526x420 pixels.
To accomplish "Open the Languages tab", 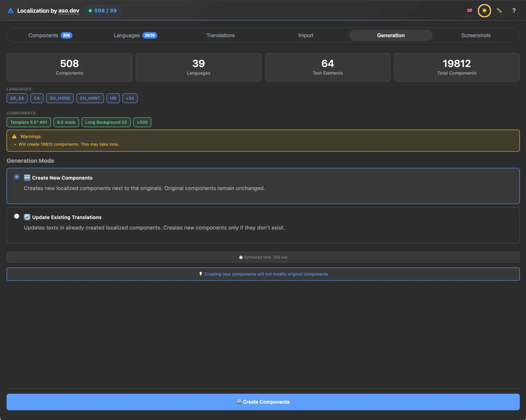I will tap(135, 35).
